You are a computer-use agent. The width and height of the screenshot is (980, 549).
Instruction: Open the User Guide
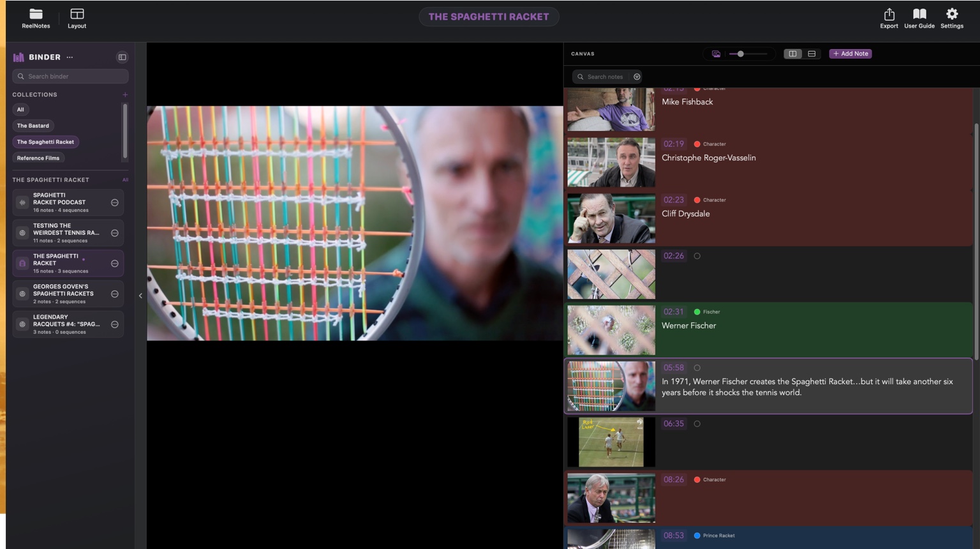919,19
